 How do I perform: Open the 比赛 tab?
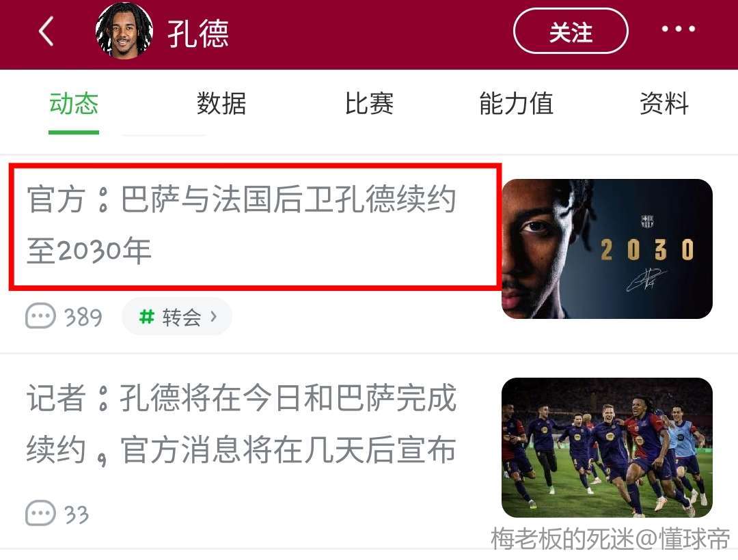point(369,103)
